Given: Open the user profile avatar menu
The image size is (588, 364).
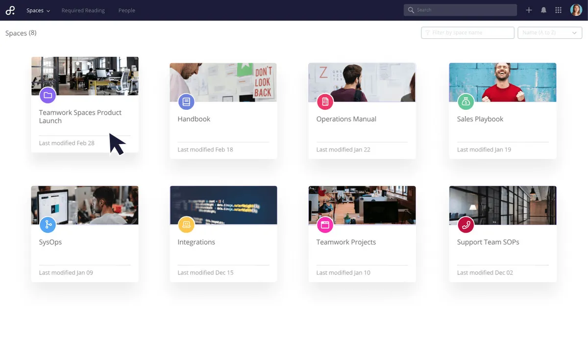Looking at the screenshot, I should coord(576,10).
